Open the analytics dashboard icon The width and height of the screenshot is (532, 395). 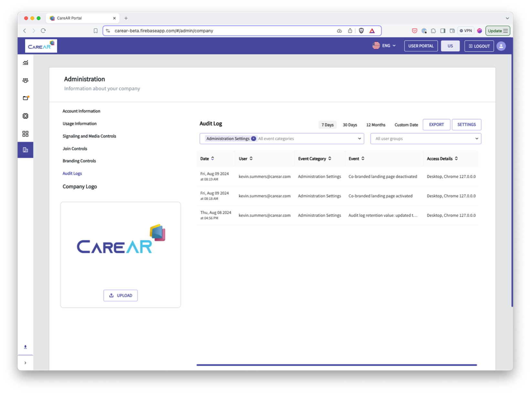(x=25, y=62)
